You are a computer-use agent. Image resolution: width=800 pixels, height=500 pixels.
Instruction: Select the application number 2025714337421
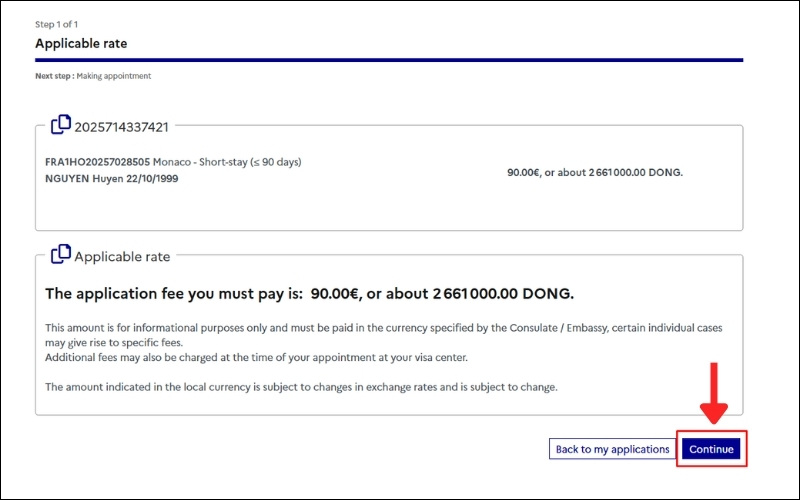click(122, 127)
